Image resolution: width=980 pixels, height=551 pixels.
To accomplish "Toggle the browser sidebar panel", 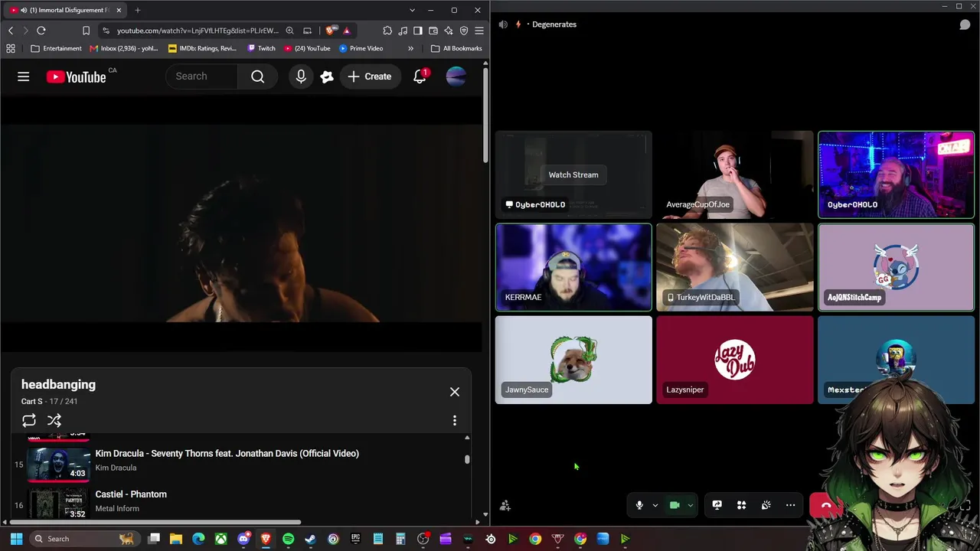I will coord(418,31).
